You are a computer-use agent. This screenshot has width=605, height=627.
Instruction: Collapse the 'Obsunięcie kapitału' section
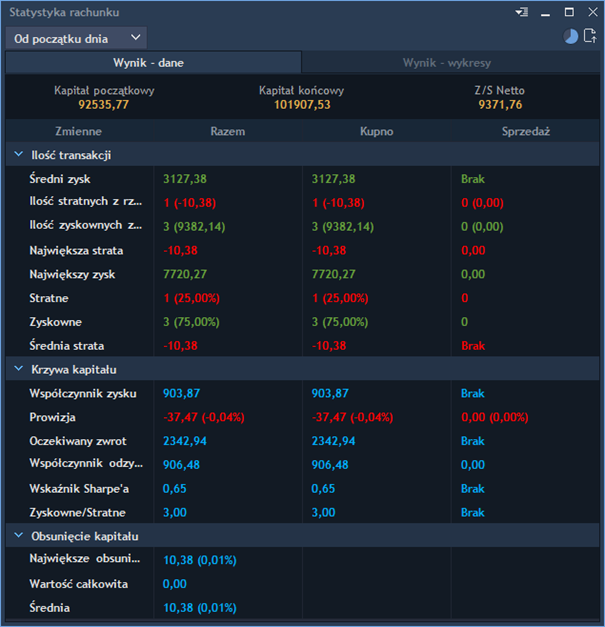[17, 537]
